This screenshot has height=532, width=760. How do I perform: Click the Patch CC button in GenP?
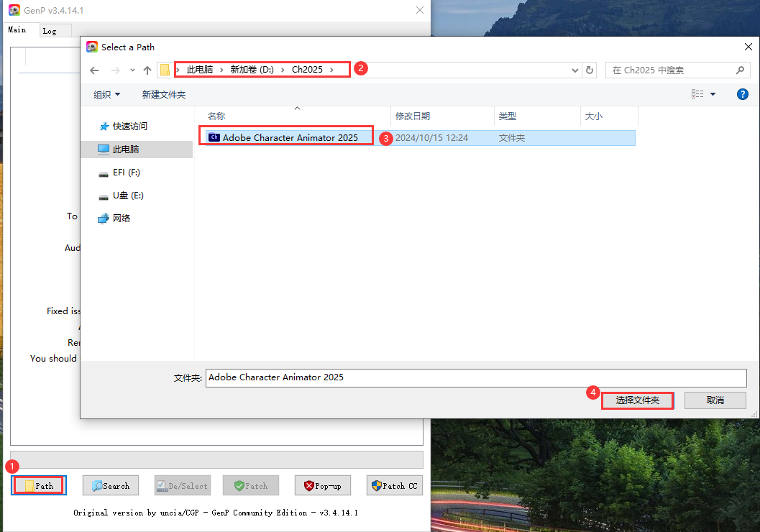pyautogui.click(x=395, y=485)
